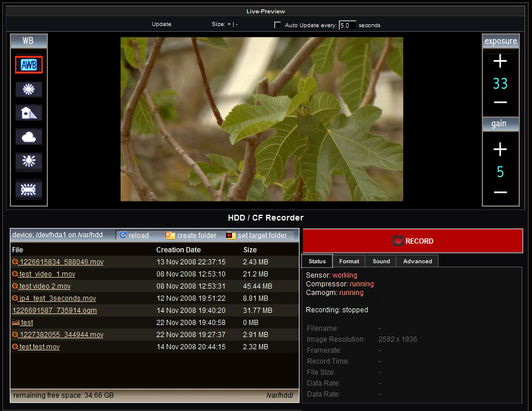Select the indoor house white balance preset

click(x=29, y=113)
